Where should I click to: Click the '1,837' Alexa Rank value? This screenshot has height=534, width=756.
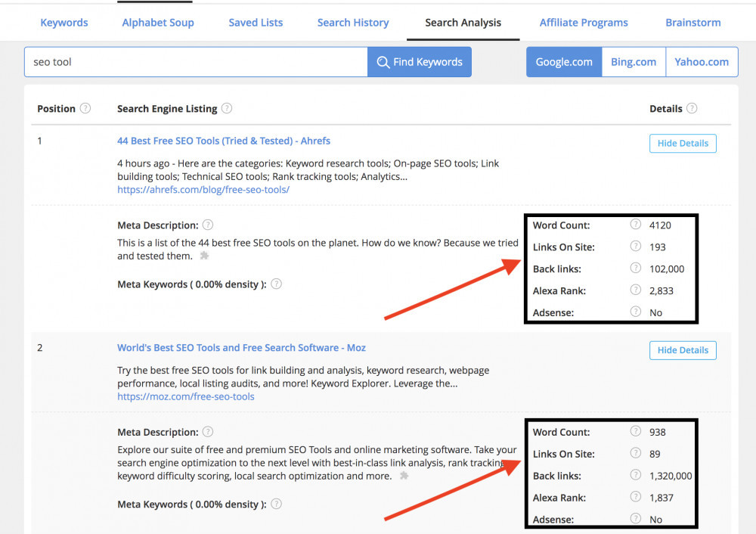(x=661, y=498)
